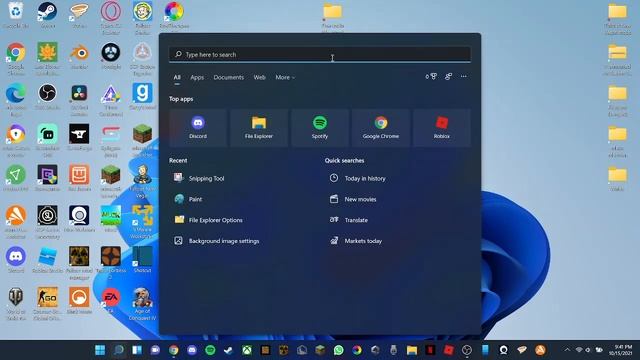
Task: Launch Discord from Top apps
Action: tap(198, 128)
